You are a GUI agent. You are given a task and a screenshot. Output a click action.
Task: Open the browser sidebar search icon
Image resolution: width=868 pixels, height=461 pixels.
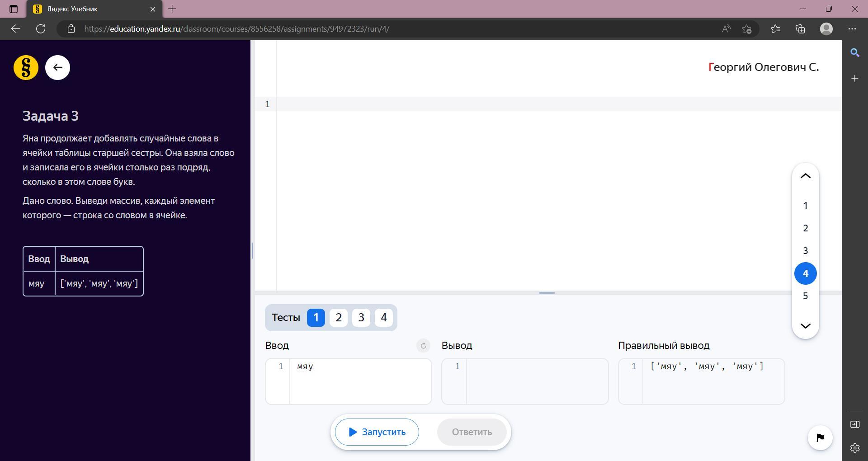click(x=854, y=53)
